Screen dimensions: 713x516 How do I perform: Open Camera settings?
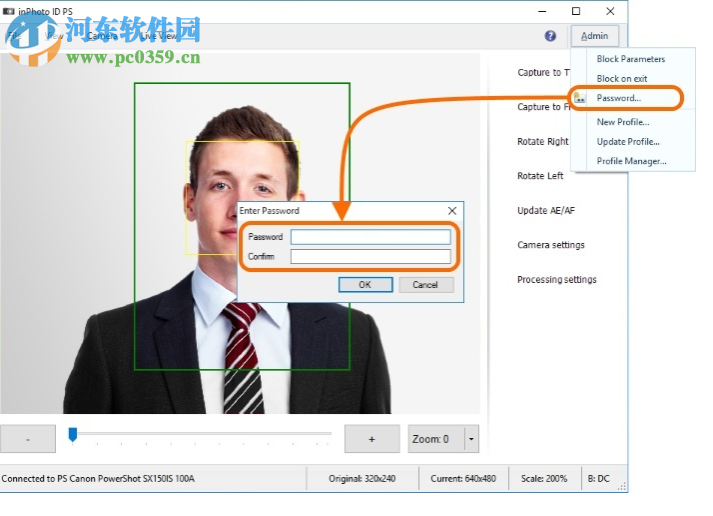pos(551,245)
